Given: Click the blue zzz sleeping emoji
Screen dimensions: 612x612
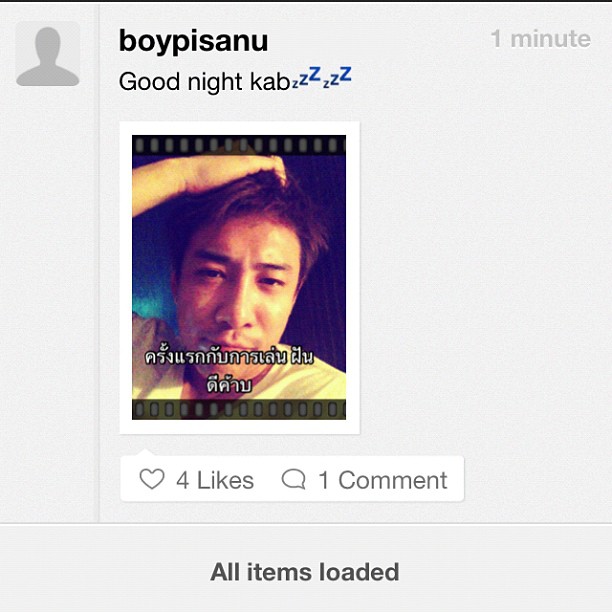Looking at the screenshot, I should (306, 77).
